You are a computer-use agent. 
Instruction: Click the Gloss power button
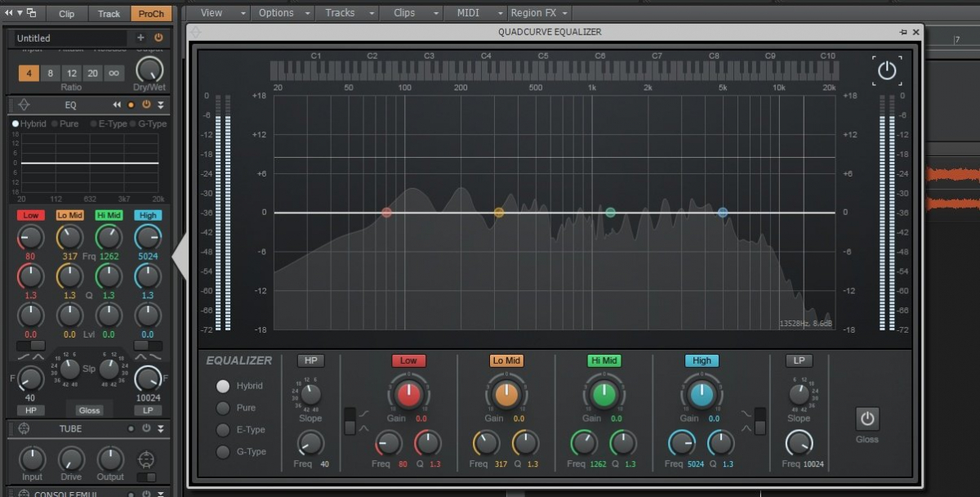867,419
